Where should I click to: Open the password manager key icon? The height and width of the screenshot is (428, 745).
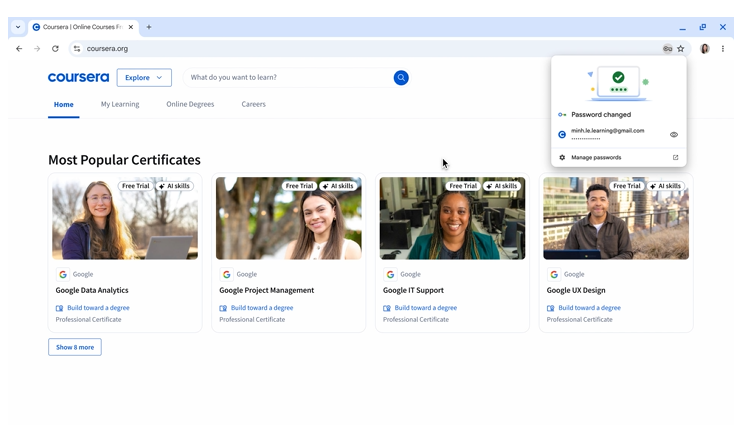(x=668, y=48)
